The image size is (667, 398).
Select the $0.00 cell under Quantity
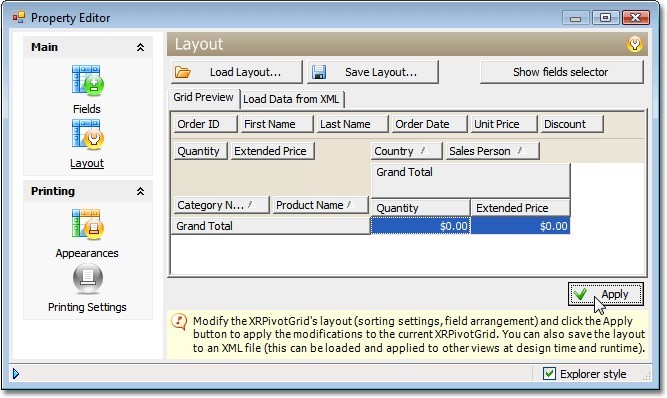pyautogui.click(x=421, y=226)
